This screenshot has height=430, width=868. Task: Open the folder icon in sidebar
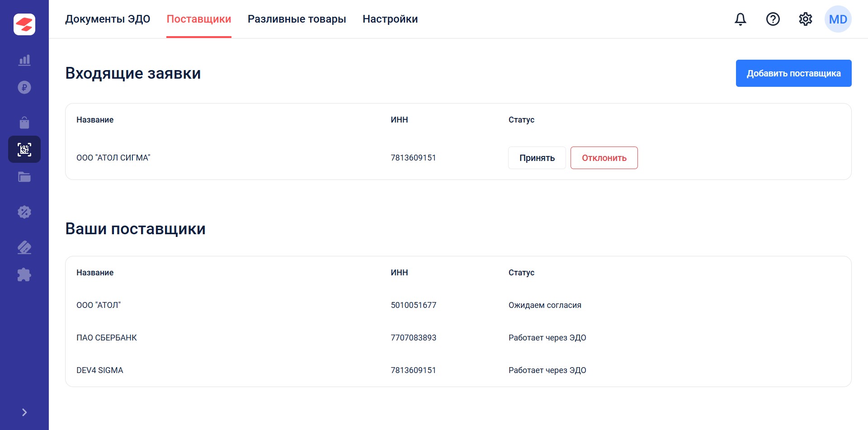pyautogui.click(x=24, y=177)
